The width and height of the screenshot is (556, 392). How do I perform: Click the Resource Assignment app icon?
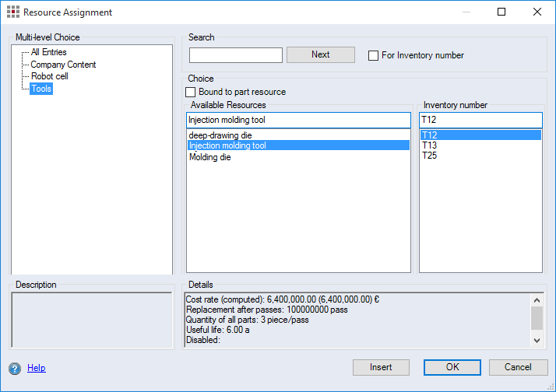click(13, 12)
